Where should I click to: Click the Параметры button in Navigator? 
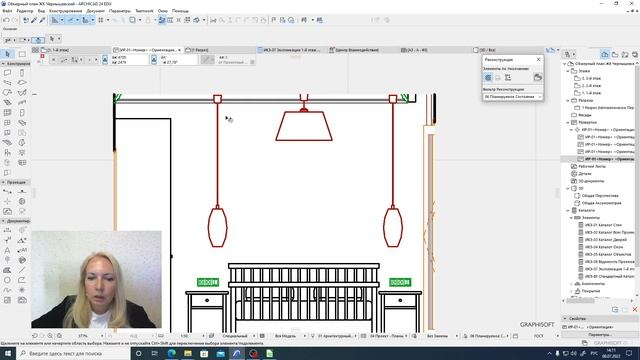point(599,335)
